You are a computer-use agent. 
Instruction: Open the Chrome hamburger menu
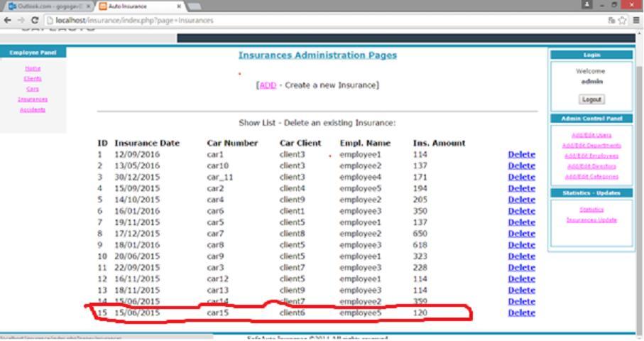pos(636,20)
